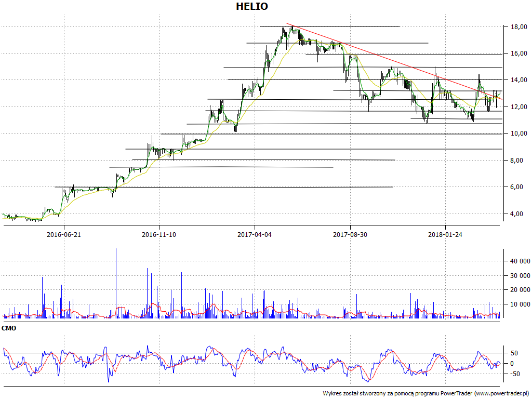Click the PowerTrader credit text

pyautogui.click(x=427, y=394)
